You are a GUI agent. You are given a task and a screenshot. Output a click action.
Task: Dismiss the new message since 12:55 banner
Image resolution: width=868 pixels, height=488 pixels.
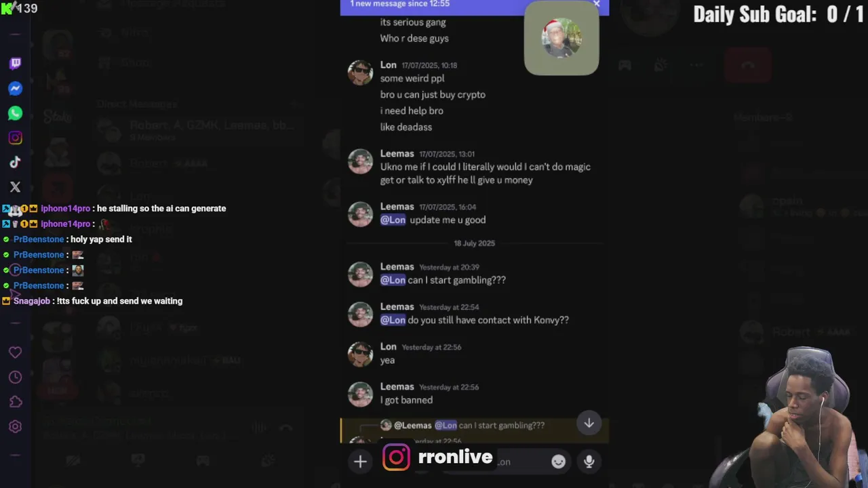(x=596, y=4)
